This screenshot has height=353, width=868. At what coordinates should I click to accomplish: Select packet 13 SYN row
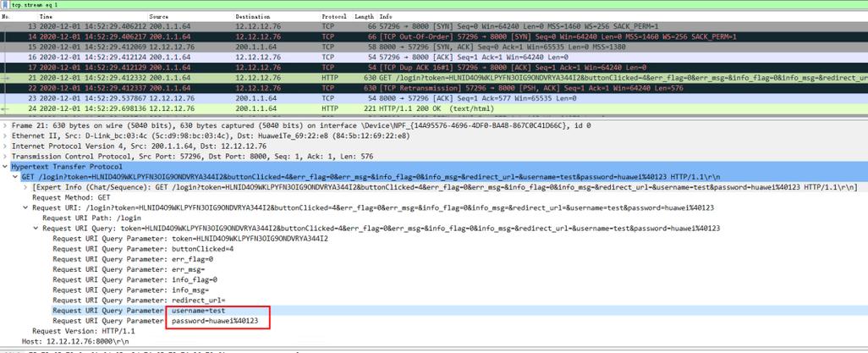[434, 26]
